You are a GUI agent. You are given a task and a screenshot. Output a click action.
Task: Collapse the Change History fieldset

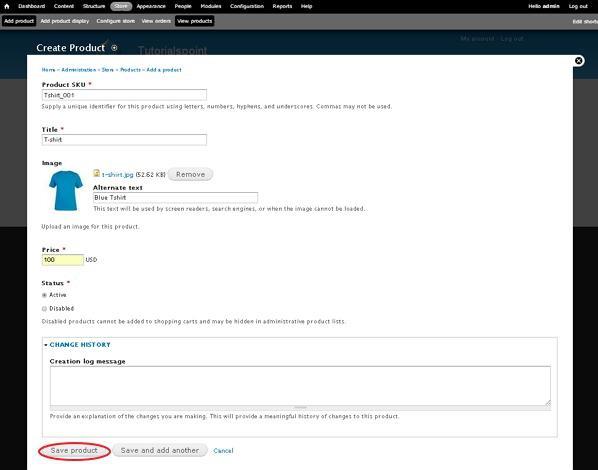tap(46, 345)
